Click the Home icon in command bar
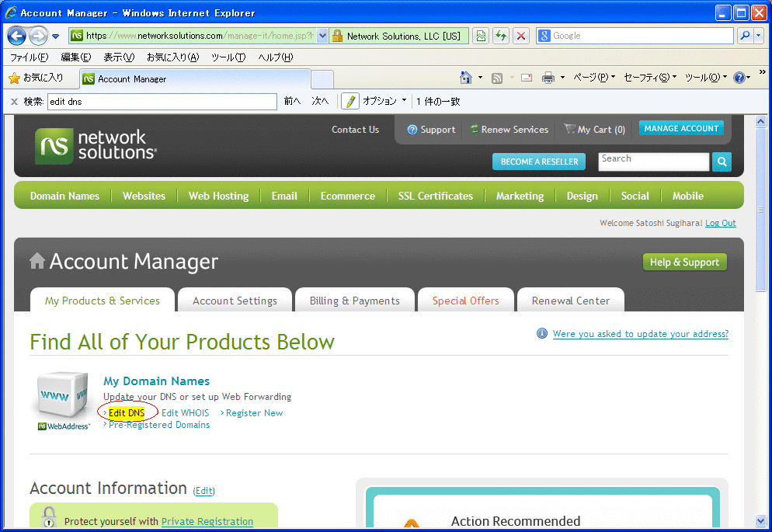The image size is (772, 532). (466, 77)
